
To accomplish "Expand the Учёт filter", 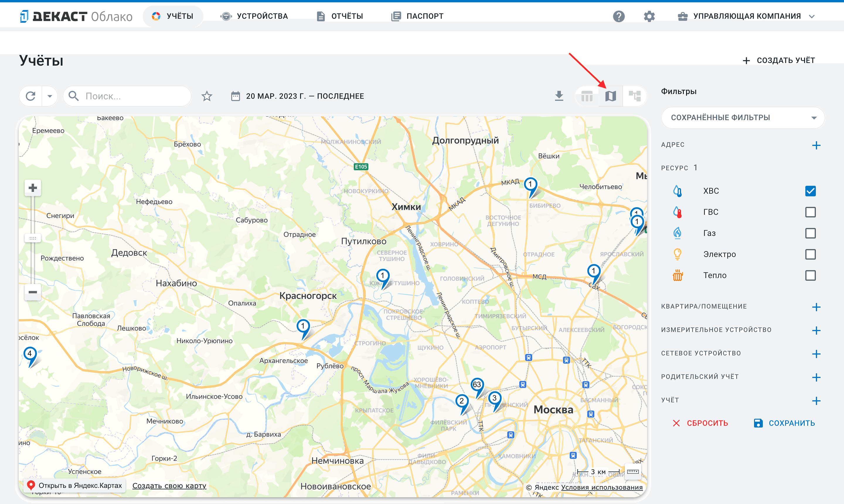I will (816, 401).
